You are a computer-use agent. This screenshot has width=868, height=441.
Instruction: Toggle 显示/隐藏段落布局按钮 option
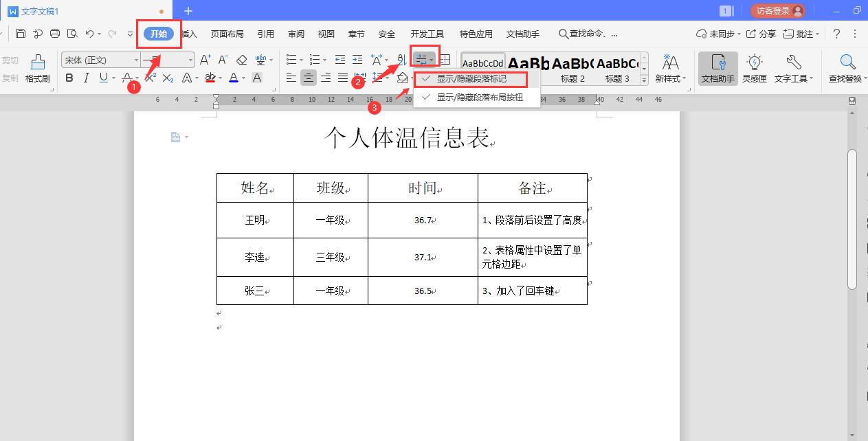[x=477, y=98]
